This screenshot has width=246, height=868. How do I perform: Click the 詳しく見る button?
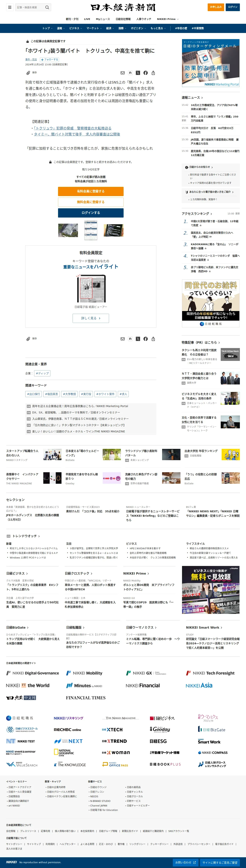click(x=91, y=318)
